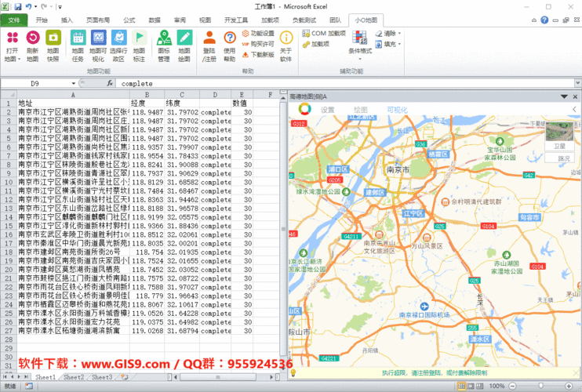Click the formula bar containing complete
This screenshot has width=582, height=392.
tap(345, 83)
